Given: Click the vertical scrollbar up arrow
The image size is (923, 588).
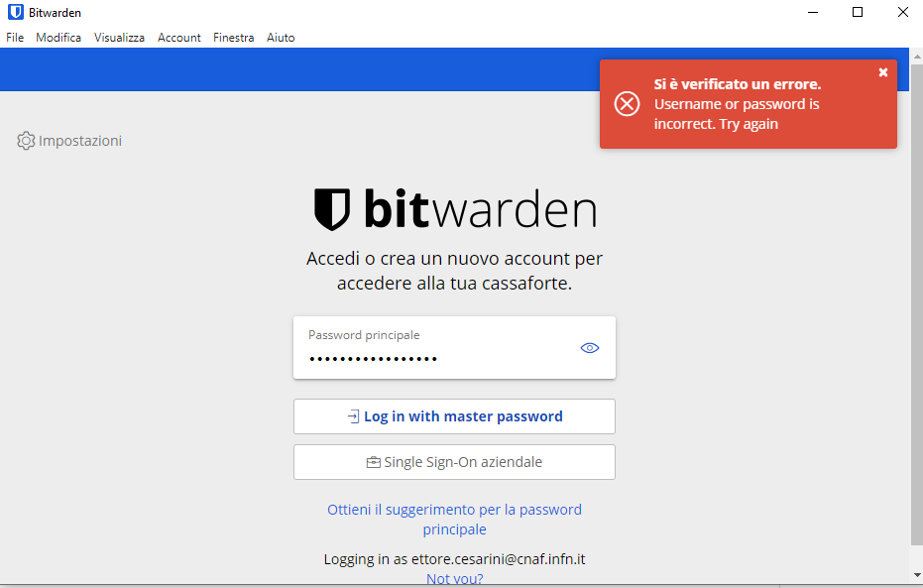Looking at the screenshot, I should [x=916, y=58].
